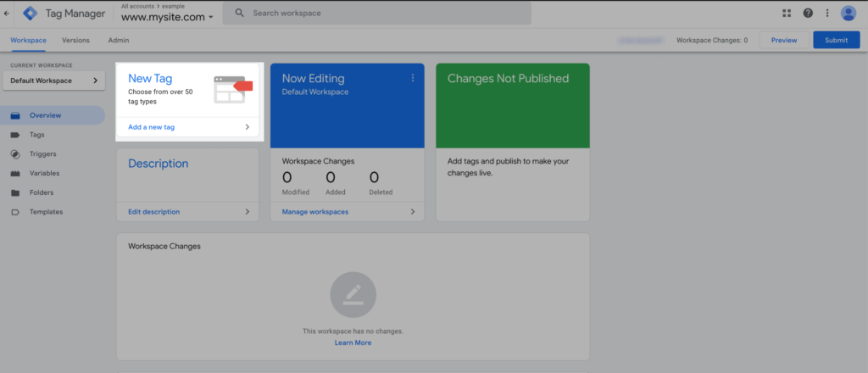Open the Google apps grid icon
868x373 pixels.
click(x=787, y=14)
